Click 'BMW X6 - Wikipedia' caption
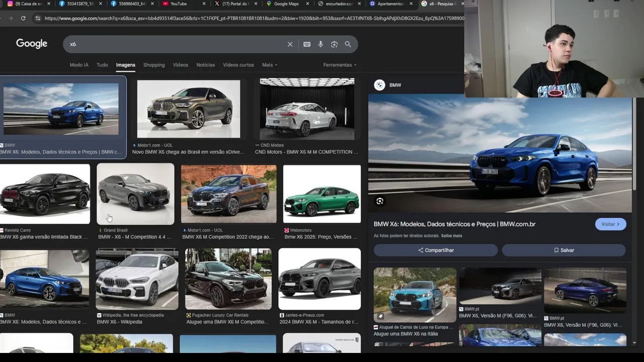644x362 pixels. click(x=120, y=322)
